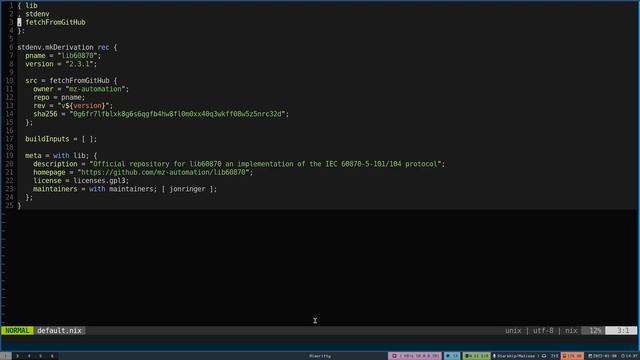640x360 pixels.
Task: Click the clock time module in the bar
Action: 629,356
